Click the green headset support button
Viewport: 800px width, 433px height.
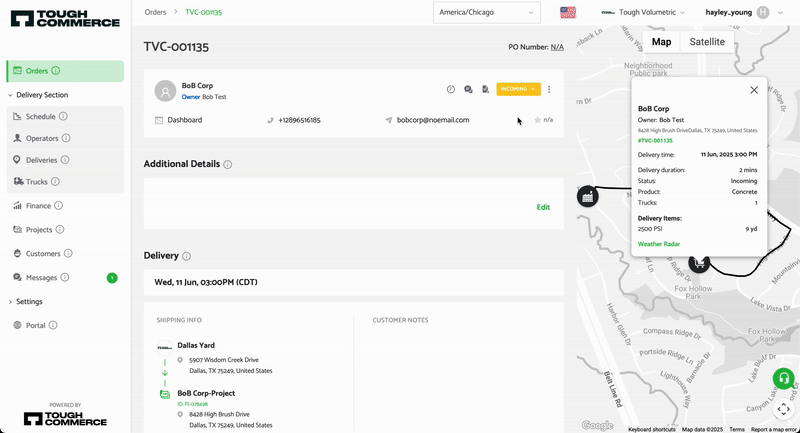click(x=783, y=379)
